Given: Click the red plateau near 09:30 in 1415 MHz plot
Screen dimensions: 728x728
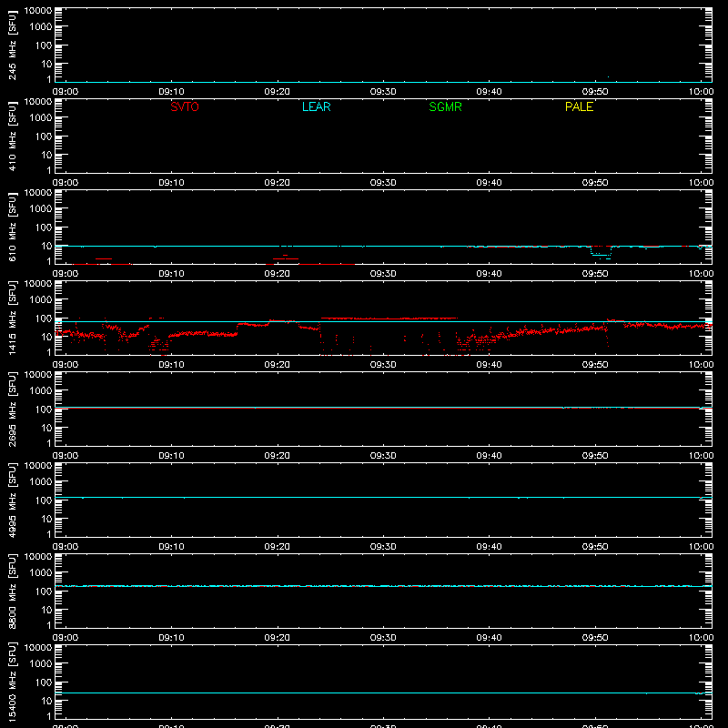Looking at the screenshot, I should tap(389, 318).
